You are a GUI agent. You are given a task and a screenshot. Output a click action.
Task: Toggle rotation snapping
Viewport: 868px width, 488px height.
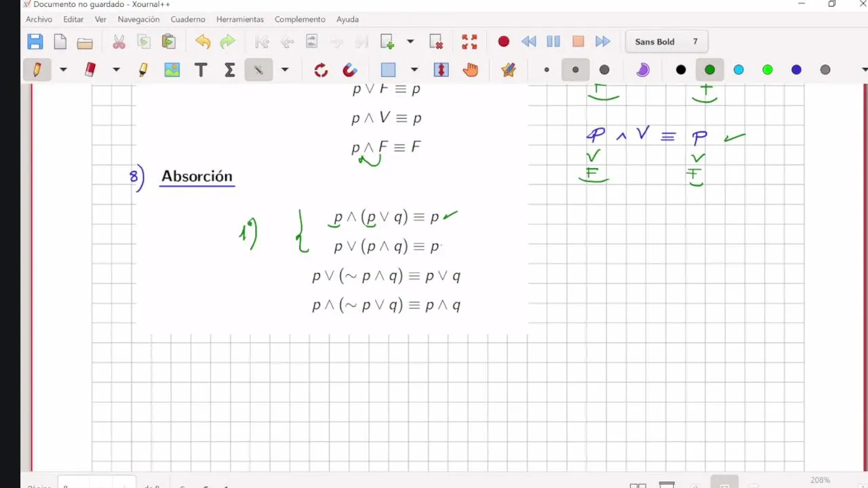pyautogui.click(x=321, y=70)
